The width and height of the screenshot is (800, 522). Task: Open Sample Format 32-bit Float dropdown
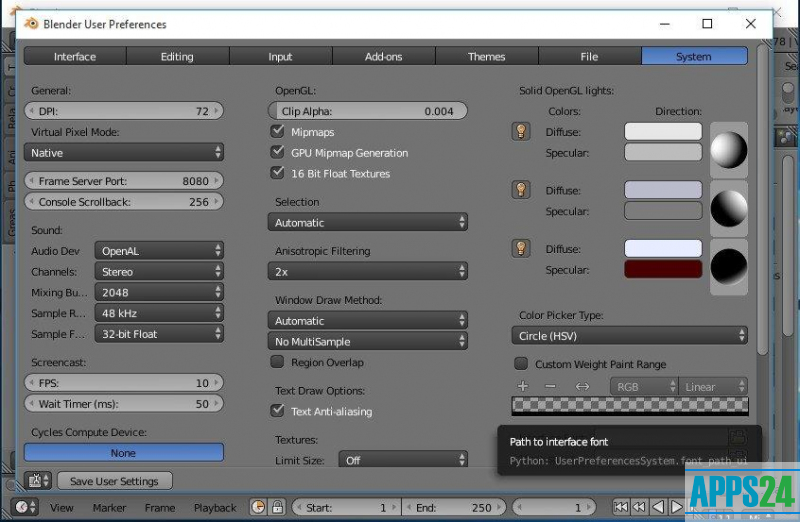159,334
